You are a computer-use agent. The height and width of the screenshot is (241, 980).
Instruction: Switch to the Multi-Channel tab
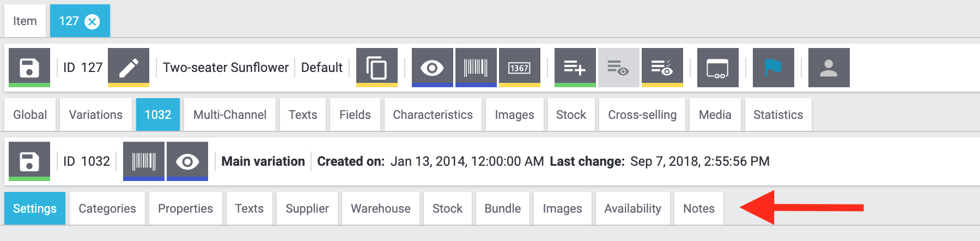[x=230, y=115]
